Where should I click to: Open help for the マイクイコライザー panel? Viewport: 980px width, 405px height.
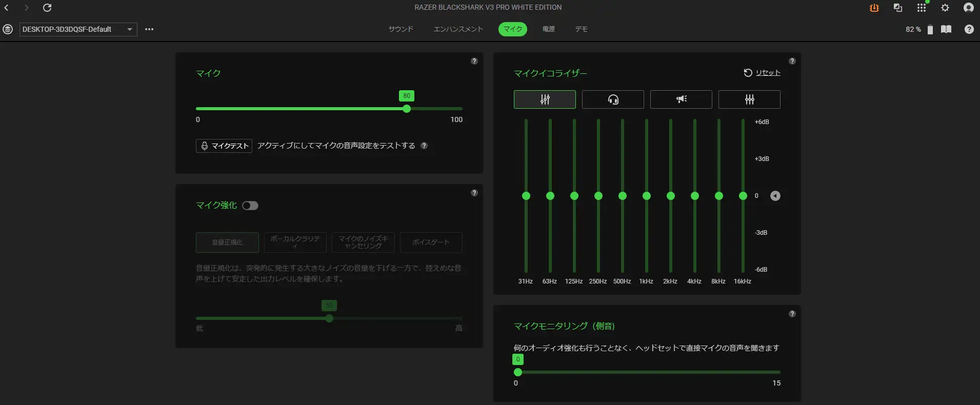pyautogui.click(x=792, y=61)
